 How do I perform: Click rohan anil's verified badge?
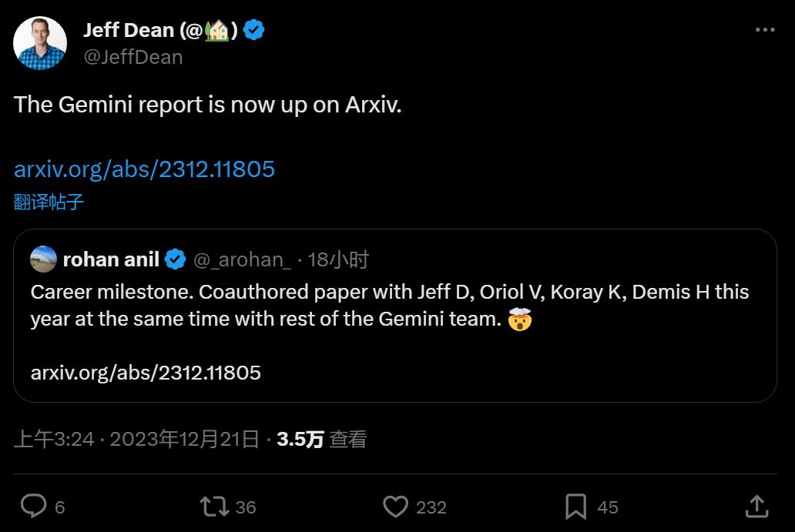176,259
